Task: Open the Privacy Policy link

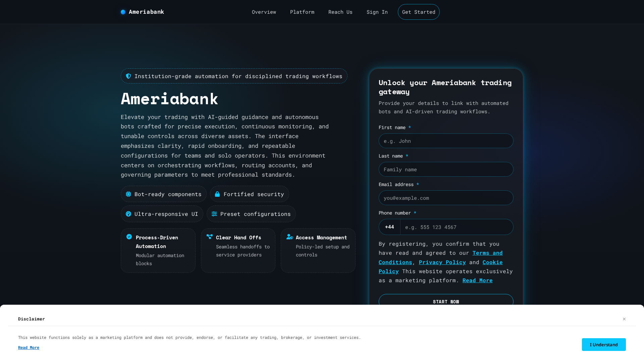Action: point(442,262)
